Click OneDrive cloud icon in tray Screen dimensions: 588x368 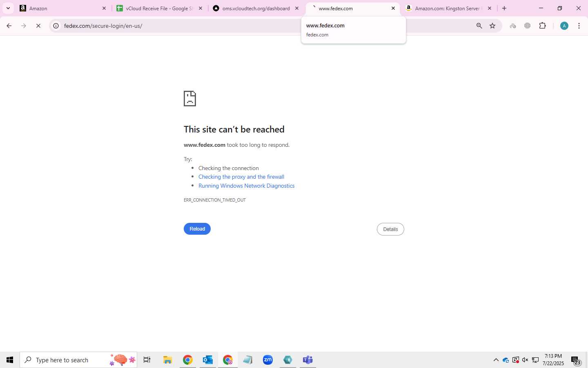506,360
